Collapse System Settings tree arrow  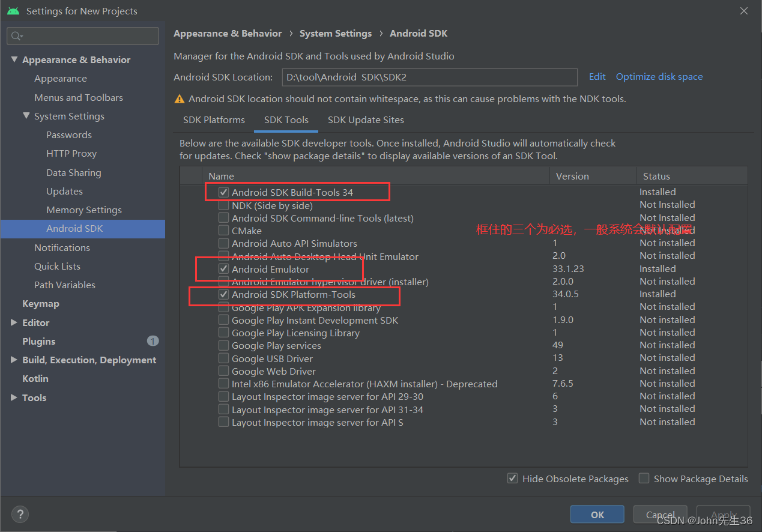[x=26, y=116]
